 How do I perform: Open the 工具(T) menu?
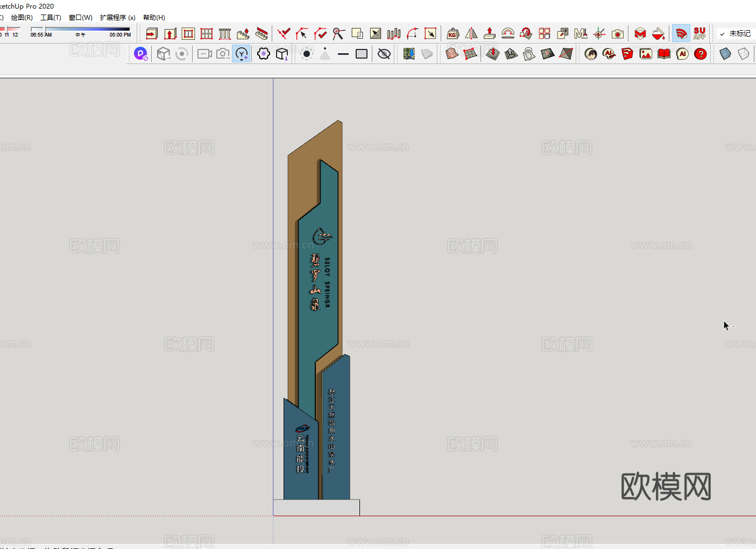pyautogui.click(x=51, y=18)
